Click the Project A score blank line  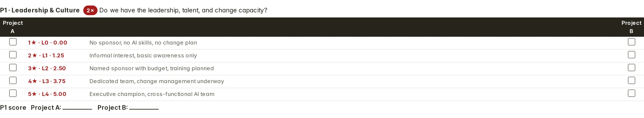pos(77,108)
